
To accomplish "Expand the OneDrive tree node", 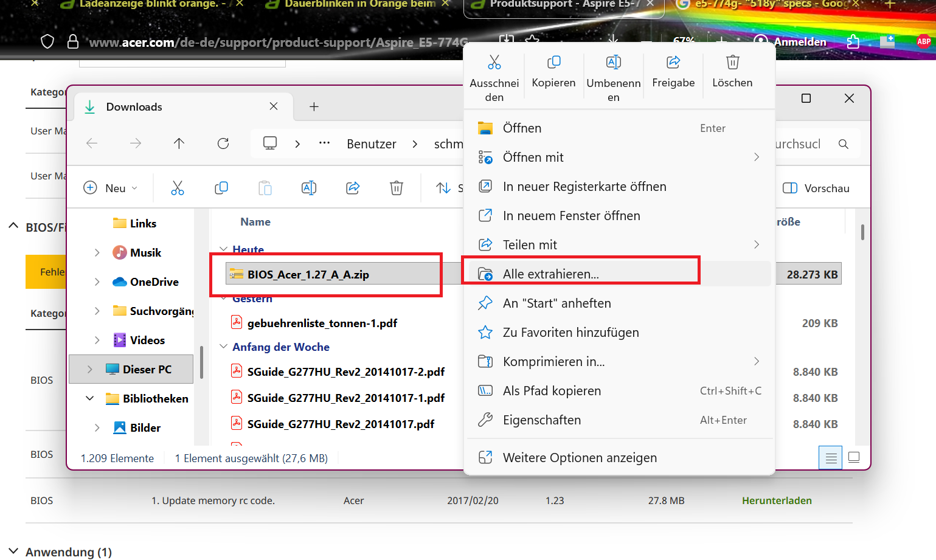I will click(97, 282).
